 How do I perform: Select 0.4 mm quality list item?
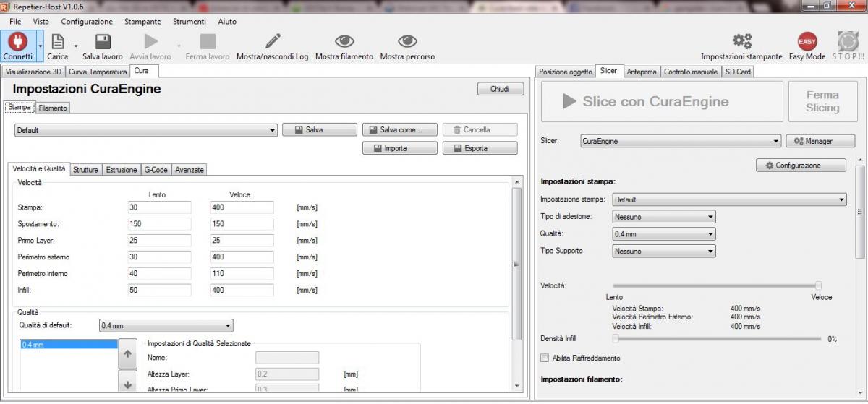[x=68, y=345]
